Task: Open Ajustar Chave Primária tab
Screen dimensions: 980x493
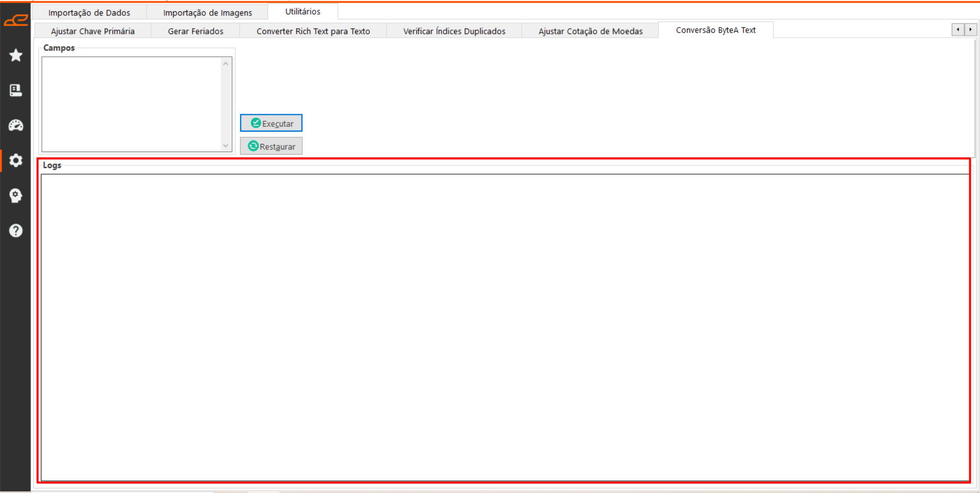Action: 92,31
